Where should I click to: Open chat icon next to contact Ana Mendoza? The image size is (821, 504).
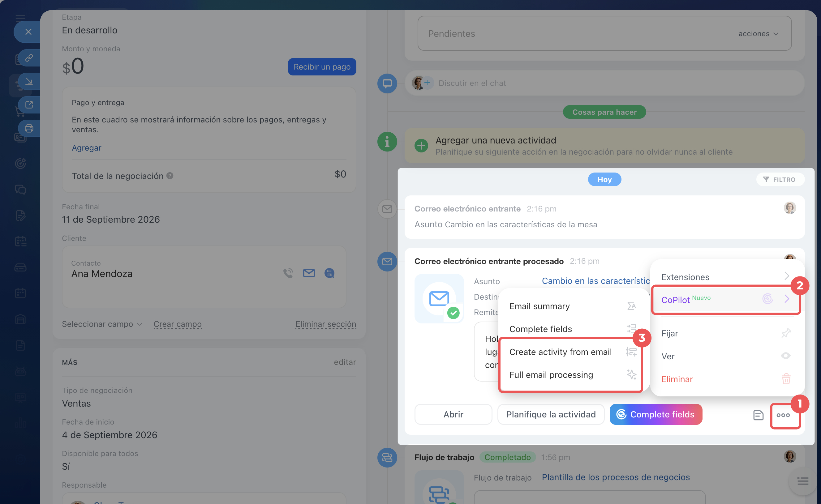coord(329,273)
